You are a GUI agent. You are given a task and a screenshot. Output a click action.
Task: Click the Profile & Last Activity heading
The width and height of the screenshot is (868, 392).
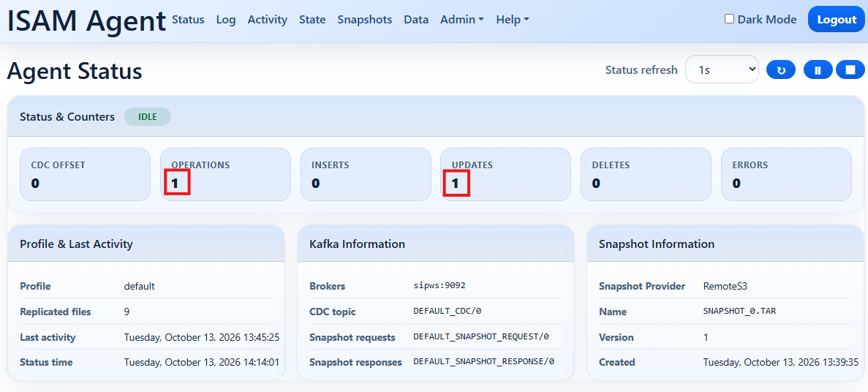pos(76,244)
